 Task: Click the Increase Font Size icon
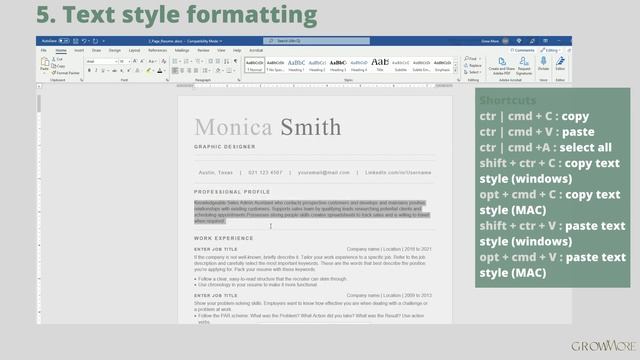pos(135,61)
